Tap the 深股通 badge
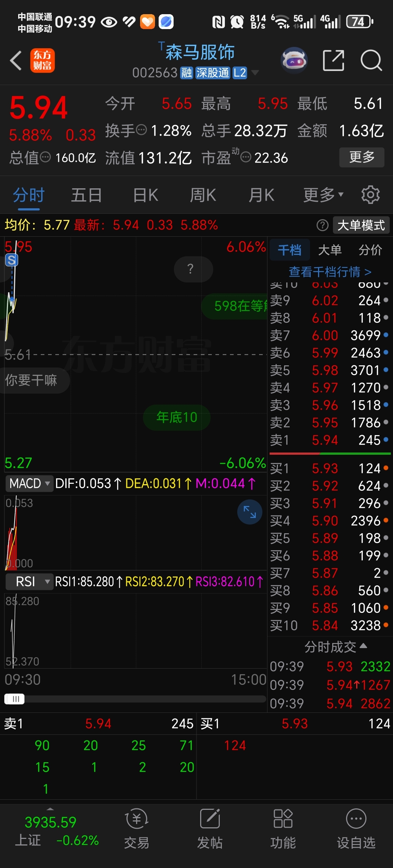 click(213, 73)
